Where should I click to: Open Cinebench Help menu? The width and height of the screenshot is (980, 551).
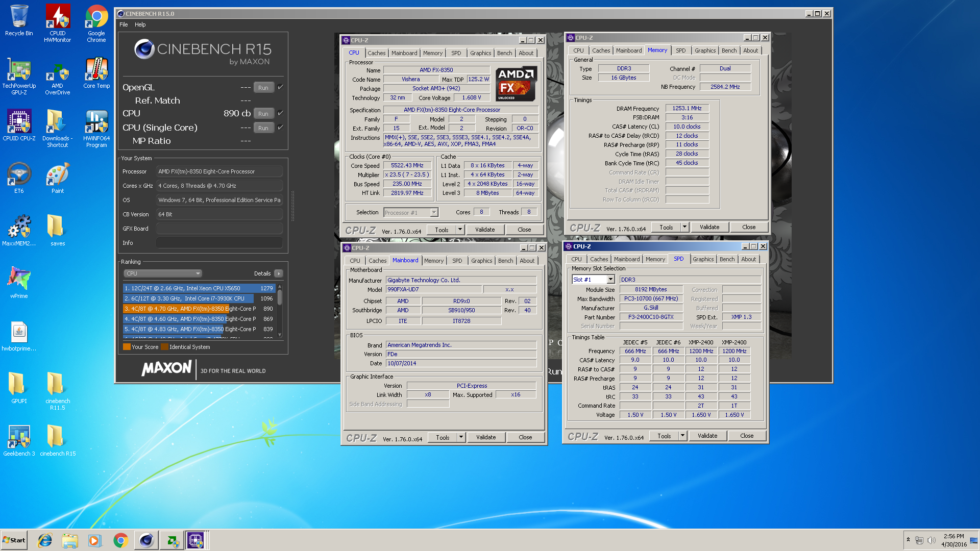pyautogui.click(x=140, y=24)
